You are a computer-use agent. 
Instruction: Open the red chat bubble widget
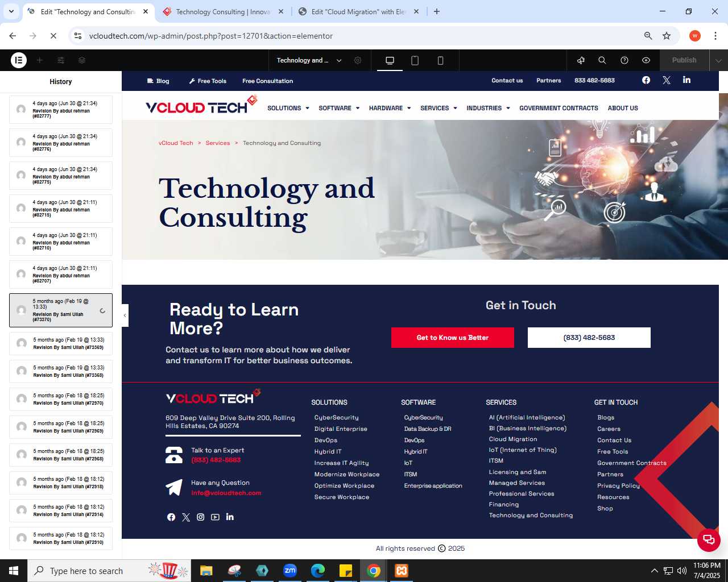(709, 540)
